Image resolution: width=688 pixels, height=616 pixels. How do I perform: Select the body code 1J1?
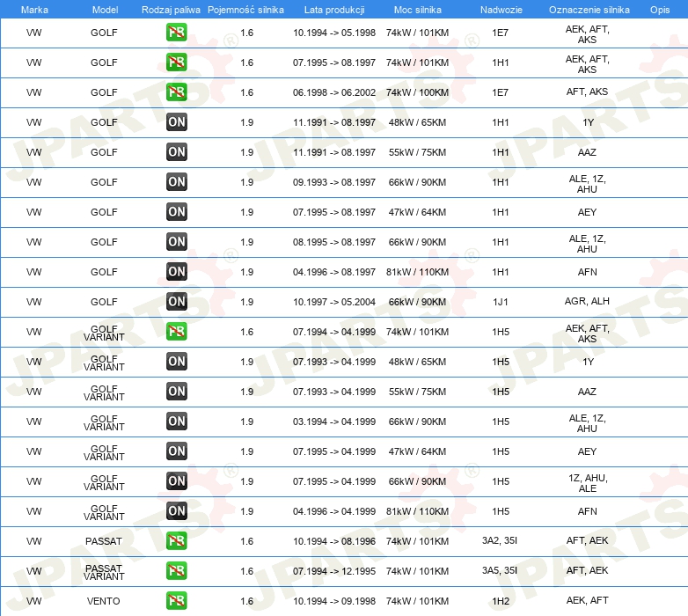(x=501, y=302)
